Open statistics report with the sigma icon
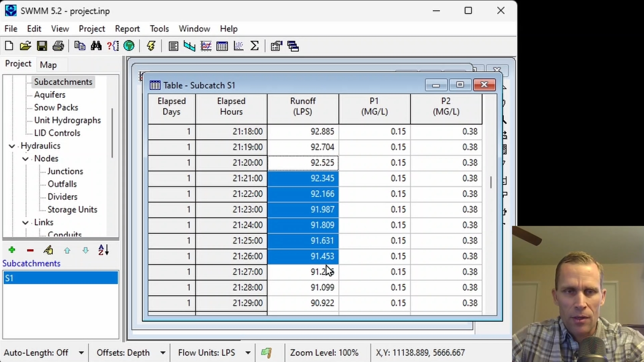 [x=255, y=46]
